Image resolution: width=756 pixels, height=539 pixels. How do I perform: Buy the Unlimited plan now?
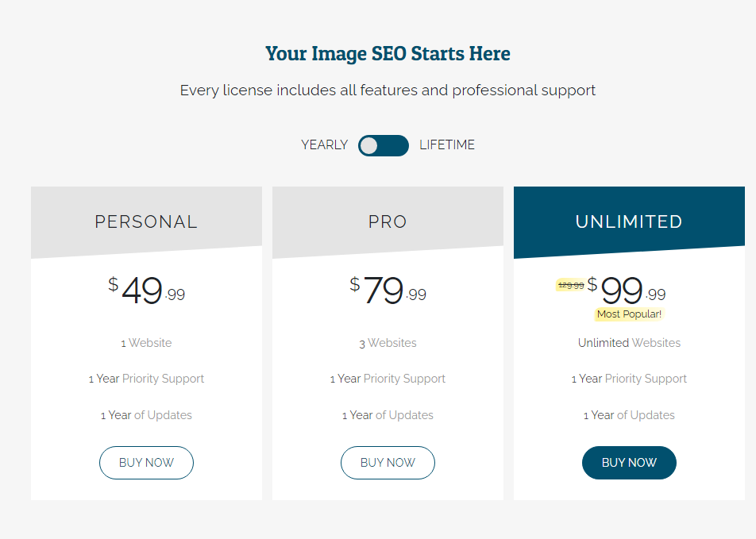629,462
